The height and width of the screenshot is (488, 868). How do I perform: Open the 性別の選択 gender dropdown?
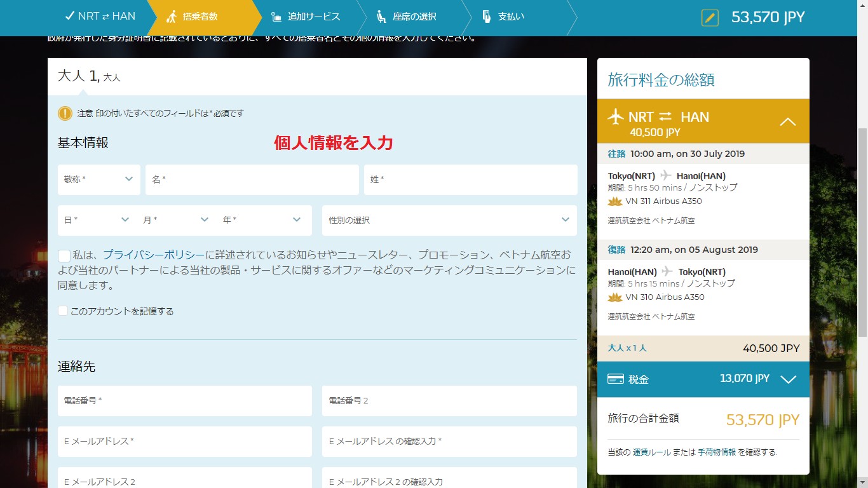point(449,220)
